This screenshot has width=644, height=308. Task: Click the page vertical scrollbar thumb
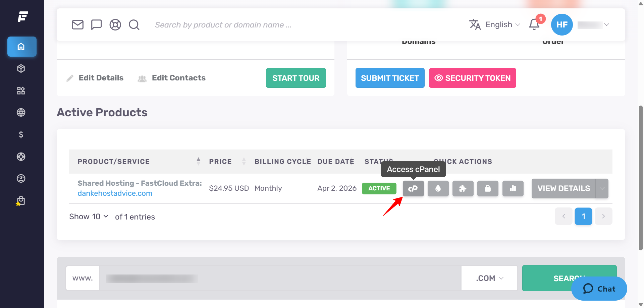pos(641,178)
